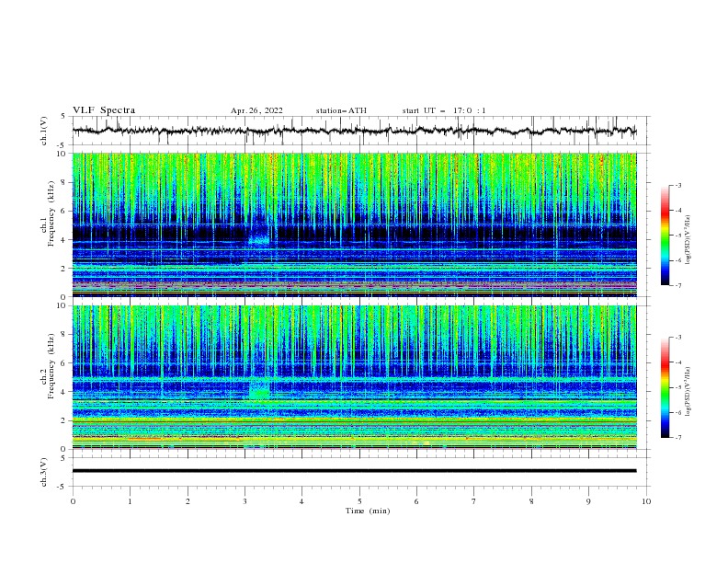
Task: Click the 'start UT = 17:0 :1' text
Action: pos(444,110)
